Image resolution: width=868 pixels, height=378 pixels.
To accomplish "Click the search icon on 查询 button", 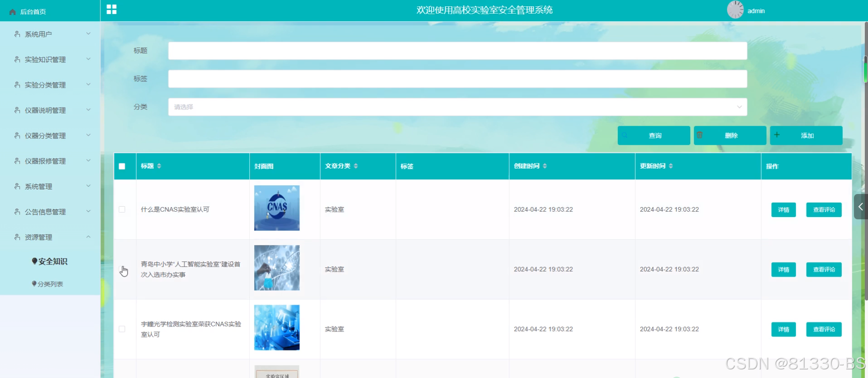I will point(625,135).
